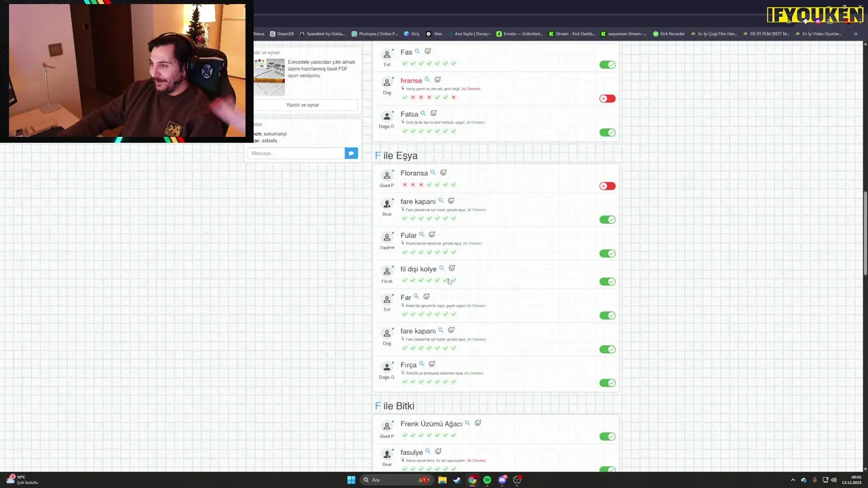Open File Explorer from the taskbar
The height and width of the screenshot is (488, 868).
point(442,480)
